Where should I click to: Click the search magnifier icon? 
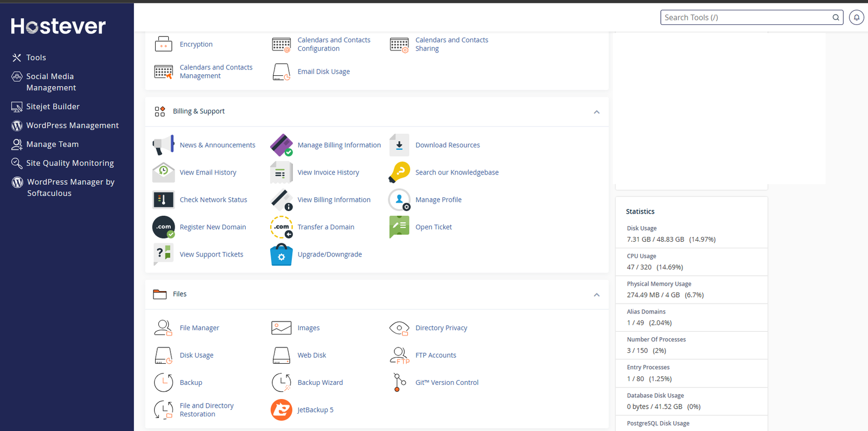836,17
